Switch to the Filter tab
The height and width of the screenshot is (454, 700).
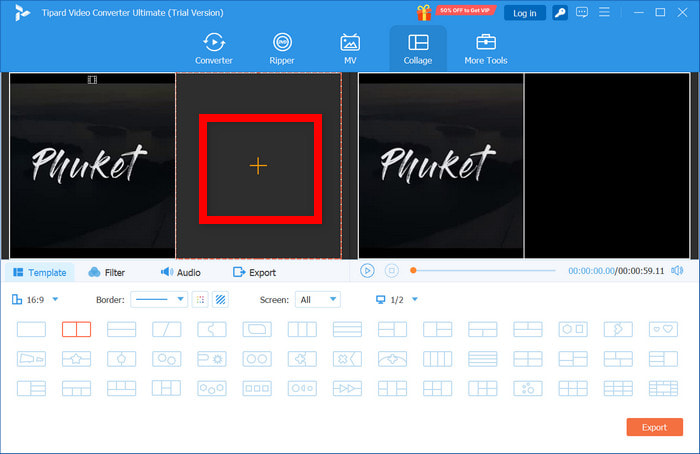click(x=107, y=272)
